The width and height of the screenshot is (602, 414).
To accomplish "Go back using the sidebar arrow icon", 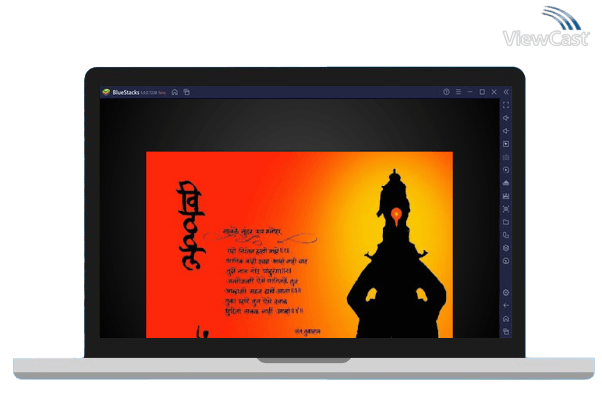I will pyautogui.click(x=506, y=306).
